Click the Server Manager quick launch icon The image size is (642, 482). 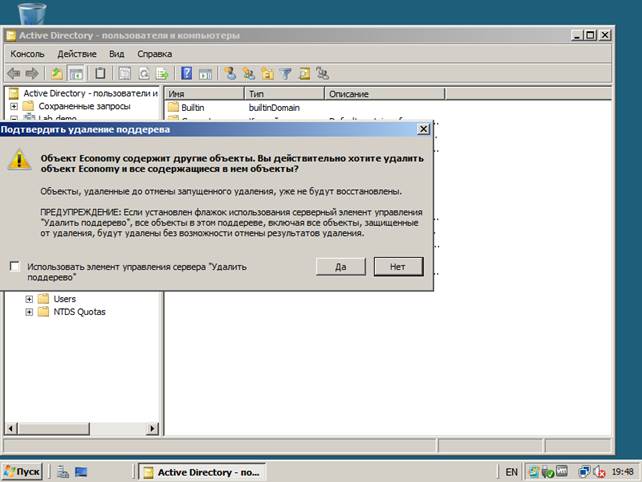63,472
